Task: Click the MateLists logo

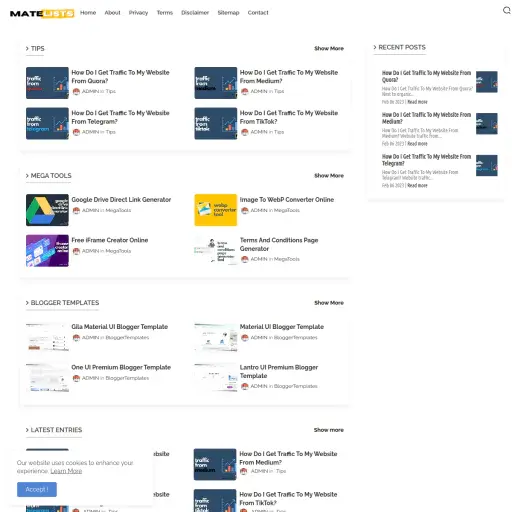Action: pyautogui.click(x=42, y=13)
